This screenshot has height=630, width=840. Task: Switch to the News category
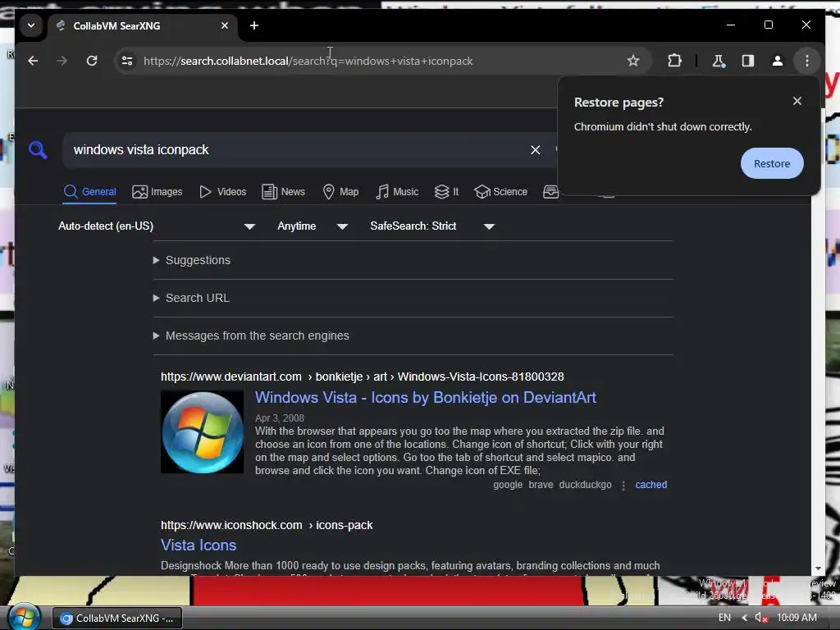(x=283, y=192)
